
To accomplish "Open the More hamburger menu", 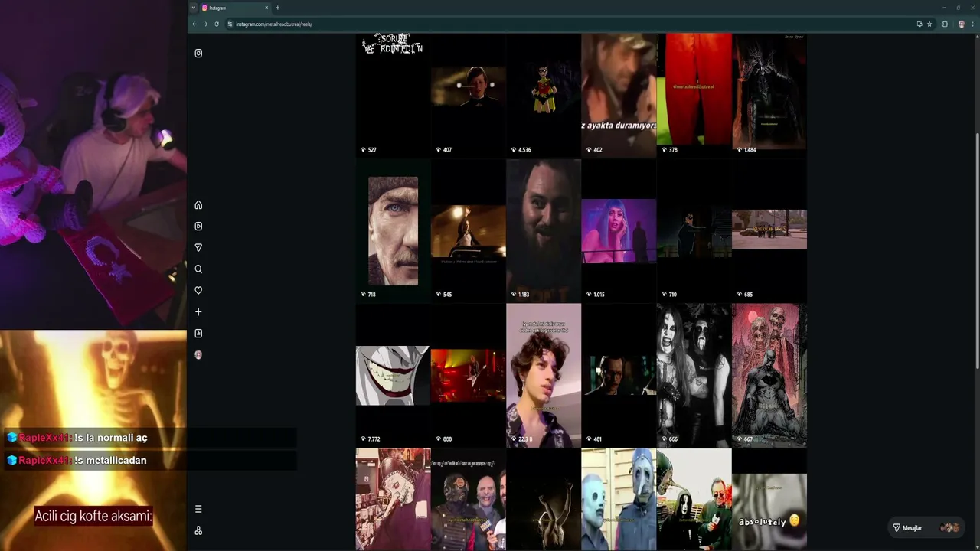I will [x=198, y=509].
